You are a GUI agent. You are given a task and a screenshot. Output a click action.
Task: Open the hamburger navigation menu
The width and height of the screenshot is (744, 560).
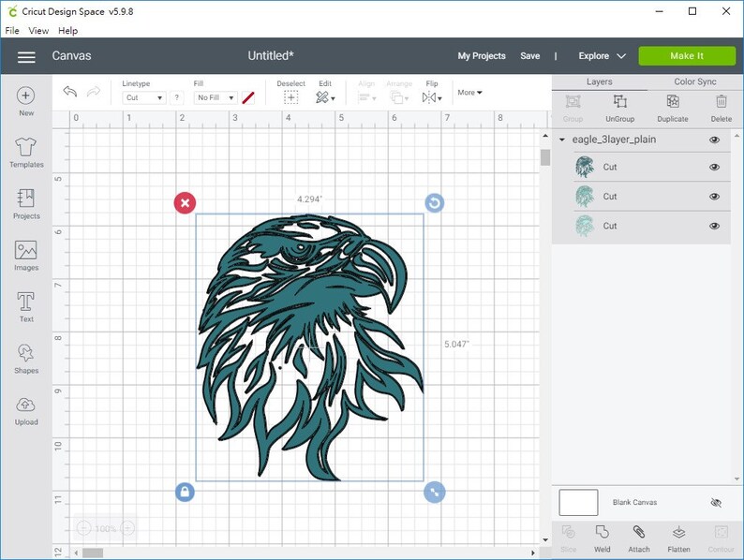(26, 56)
